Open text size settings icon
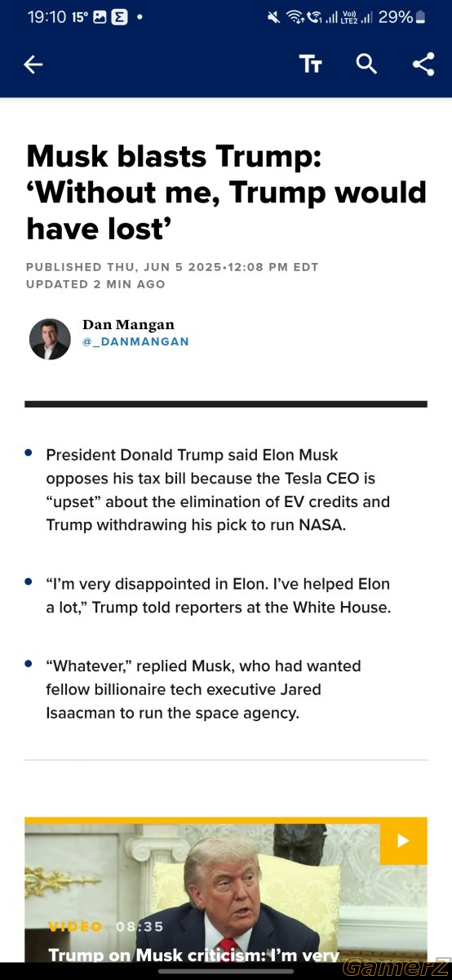Screen dimensions: 452x980 [x=310, y=65]
